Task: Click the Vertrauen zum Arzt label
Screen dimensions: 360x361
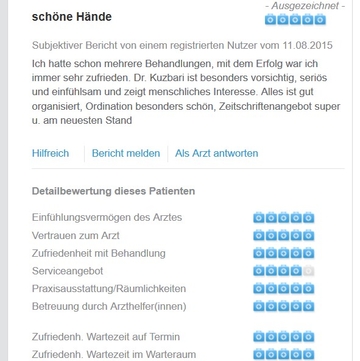Action: coord(76,236)
